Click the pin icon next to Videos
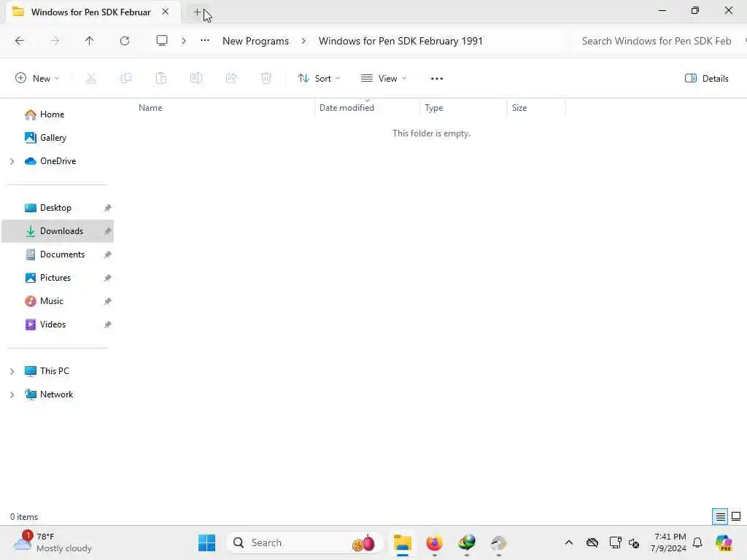The height and width of the screenshot is (560, 747). coord(108,324)
